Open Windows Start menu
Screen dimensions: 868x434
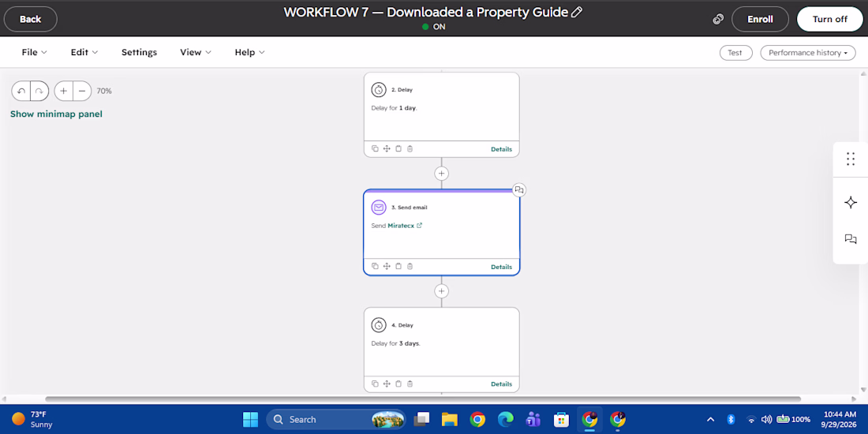pyautogui.click(x=250, y=419)
